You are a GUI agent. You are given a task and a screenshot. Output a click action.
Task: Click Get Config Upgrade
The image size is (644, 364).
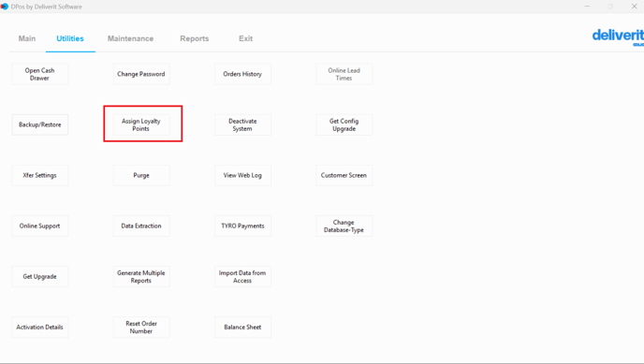[x=344, y=124]
